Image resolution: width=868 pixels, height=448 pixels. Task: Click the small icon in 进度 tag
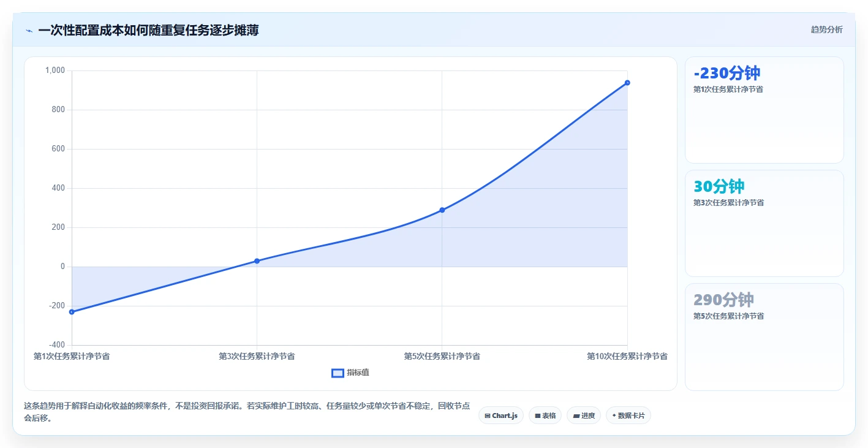(576, 416)
